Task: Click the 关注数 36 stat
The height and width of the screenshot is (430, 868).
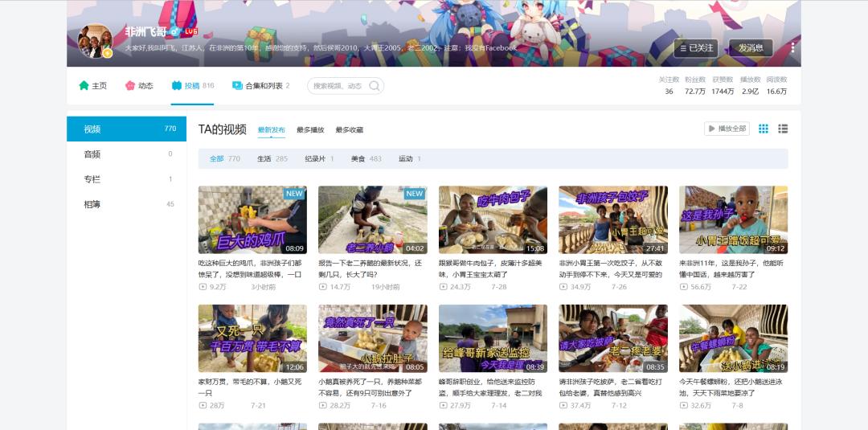Action: pyautogui.click(x=669, y=86)
